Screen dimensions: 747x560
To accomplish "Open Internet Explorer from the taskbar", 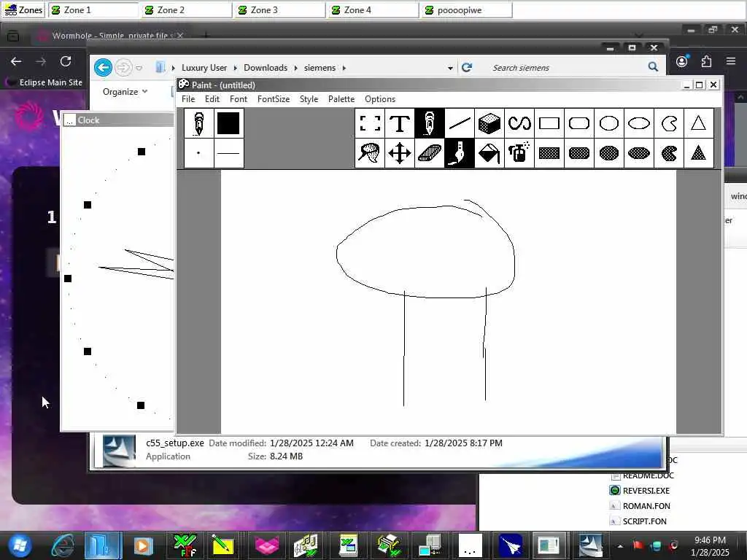I will pyautogui.click(x=63, y=545).
